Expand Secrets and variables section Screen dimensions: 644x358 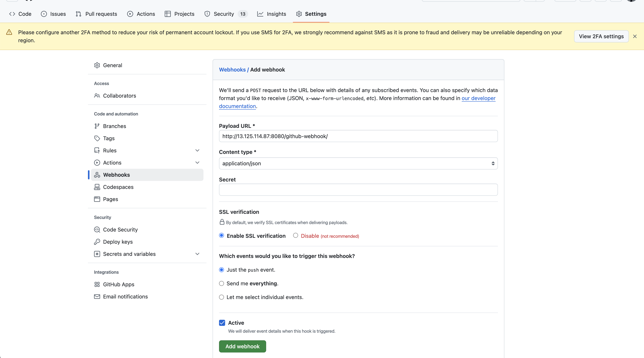197,254
